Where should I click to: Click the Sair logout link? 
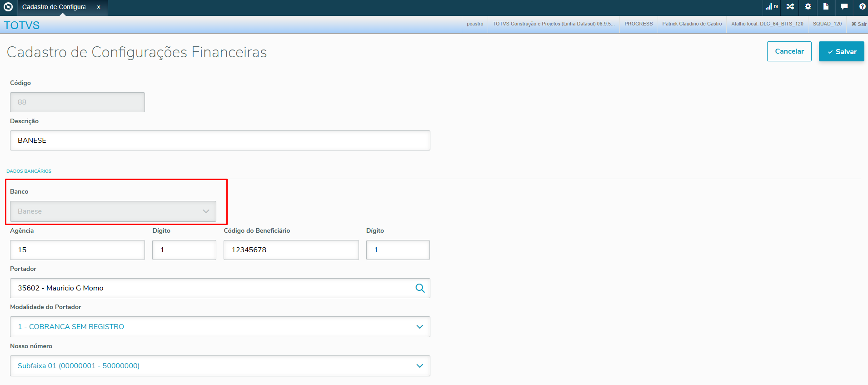pos(859,24)
